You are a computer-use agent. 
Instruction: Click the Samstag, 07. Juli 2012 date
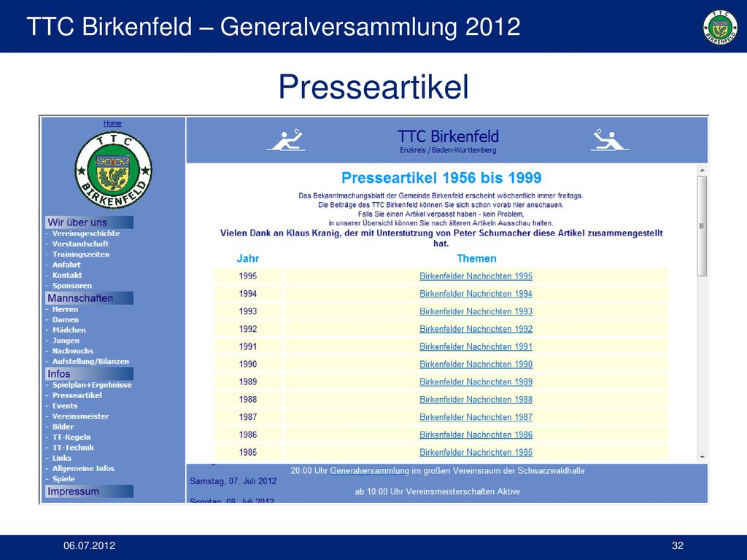click(x=233, y=481)
